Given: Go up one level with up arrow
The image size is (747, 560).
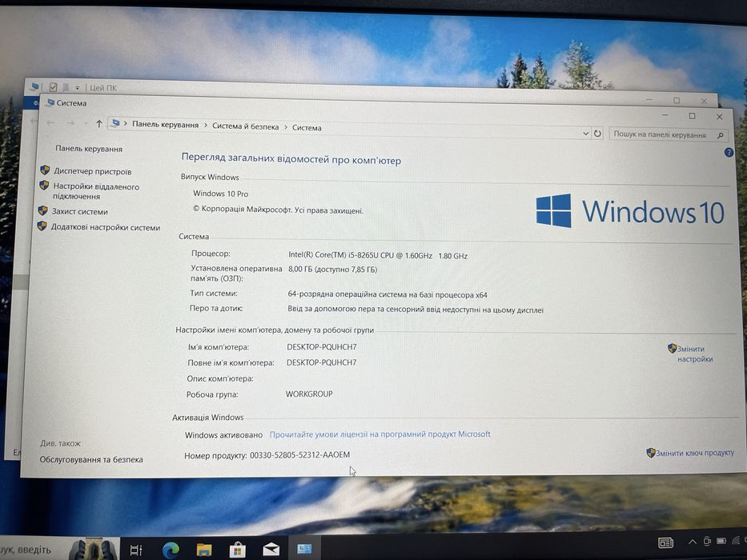Looking at the screenshot, I should click(x=99, y=124).
